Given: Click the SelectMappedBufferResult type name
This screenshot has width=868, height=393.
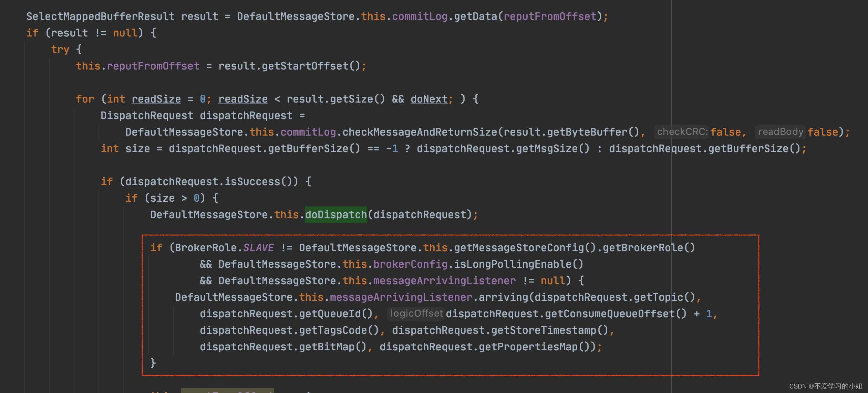Looking at the screenshot, I should tap(101, 17).
